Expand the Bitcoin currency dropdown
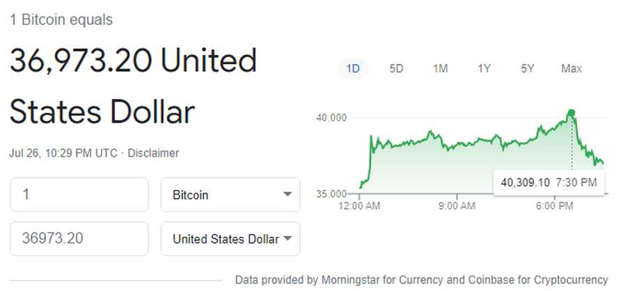This screenshot has height=291, width=644. [230, 195]
